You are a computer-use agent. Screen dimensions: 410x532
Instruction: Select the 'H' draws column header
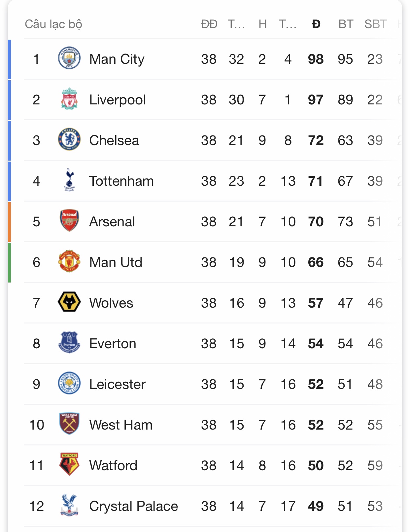point(262,24)
